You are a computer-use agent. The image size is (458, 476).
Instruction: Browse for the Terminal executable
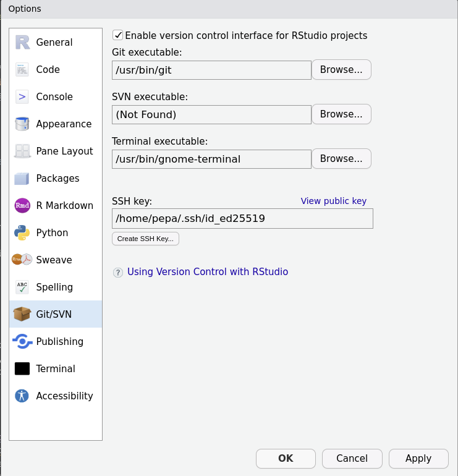[341, 158]
